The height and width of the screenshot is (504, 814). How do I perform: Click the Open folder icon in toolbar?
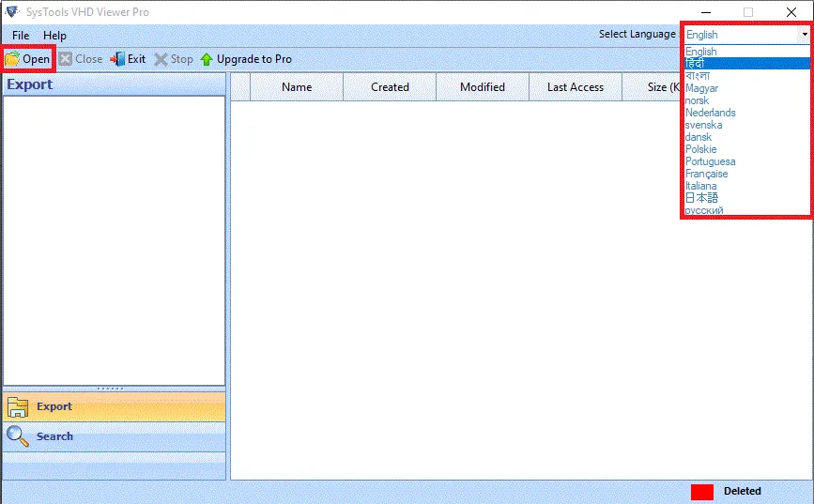pos(12,59)
